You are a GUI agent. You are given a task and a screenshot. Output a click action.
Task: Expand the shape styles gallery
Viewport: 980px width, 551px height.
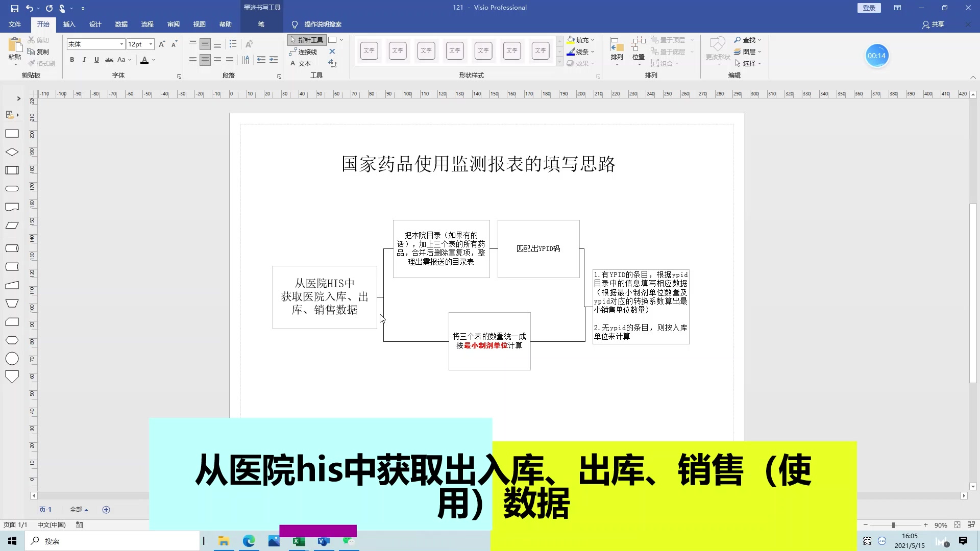[559, 62]
